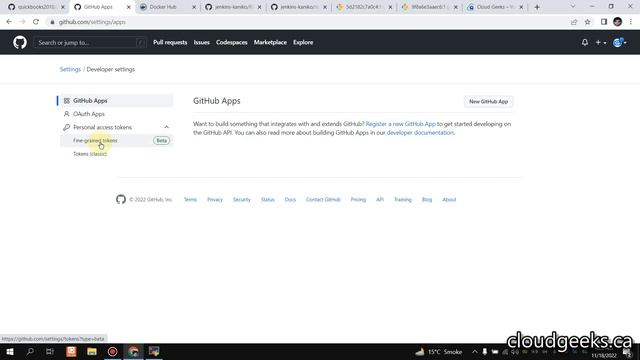Screen dimensions: 640x360
Task: Click the API footer link
Action: tap(380, 200)
